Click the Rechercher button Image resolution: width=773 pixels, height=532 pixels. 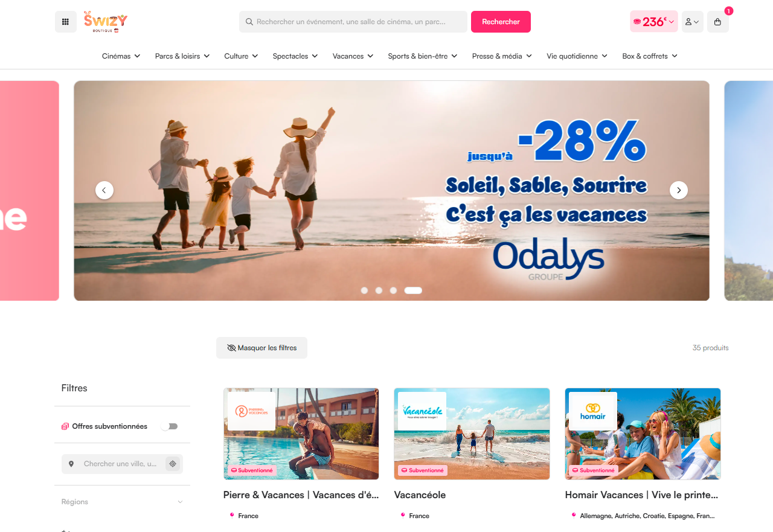(501, 22)
